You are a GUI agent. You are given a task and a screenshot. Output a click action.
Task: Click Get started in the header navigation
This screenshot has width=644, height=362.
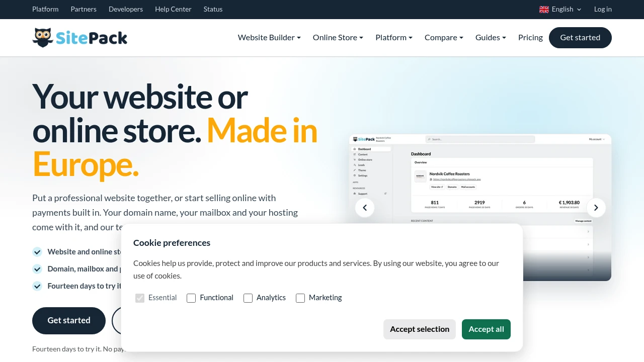point(580,38)
